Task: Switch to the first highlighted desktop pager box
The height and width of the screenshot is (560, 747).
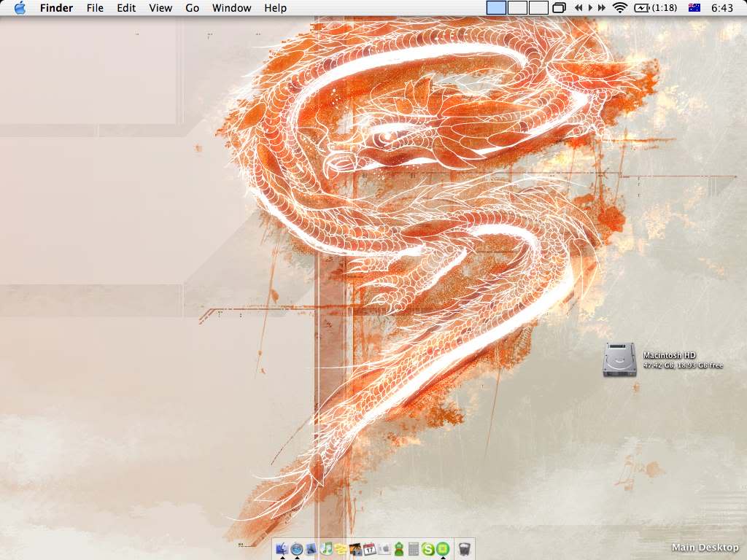Action: (496, 7)
